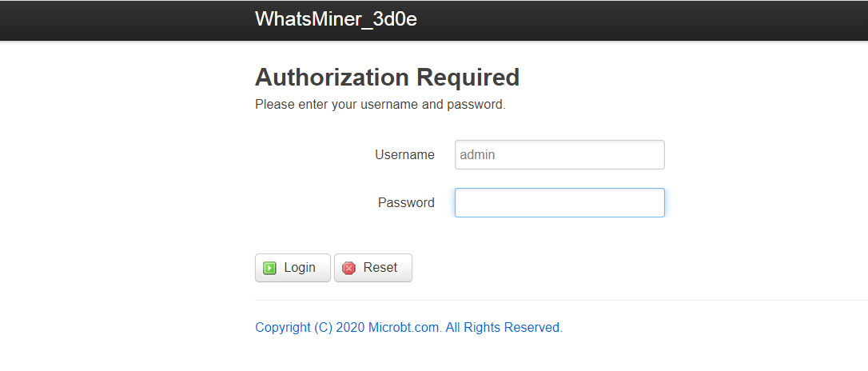Clear the form using the Reset button
Image resolution: width=868 pixels, height=371 pixels.
pos(373,268)
